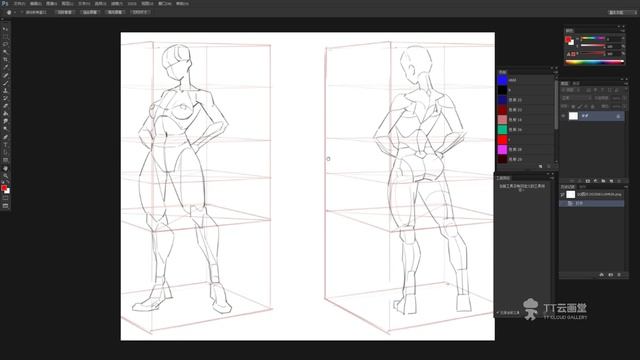Open the 图层 (Layer) menu
Screen dimensions: 640x360
pyautogui.click(x=67, y=3)
